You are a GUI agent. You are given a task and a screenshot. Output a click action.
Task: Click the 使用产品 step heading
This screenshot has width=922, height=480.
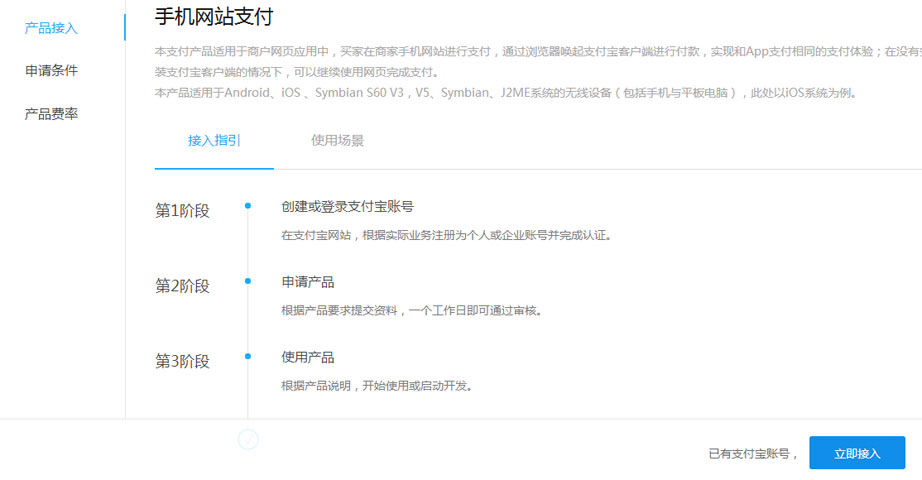pos(308,357)
